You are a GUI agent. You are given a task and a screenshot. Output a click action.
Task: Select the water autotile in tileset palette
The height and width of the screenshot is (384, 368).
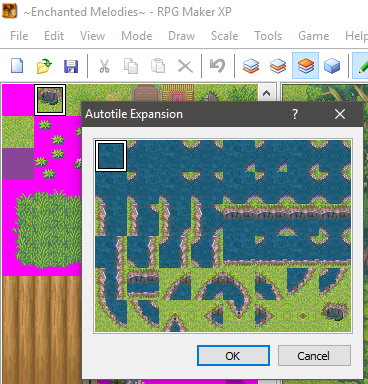(50, 100)
